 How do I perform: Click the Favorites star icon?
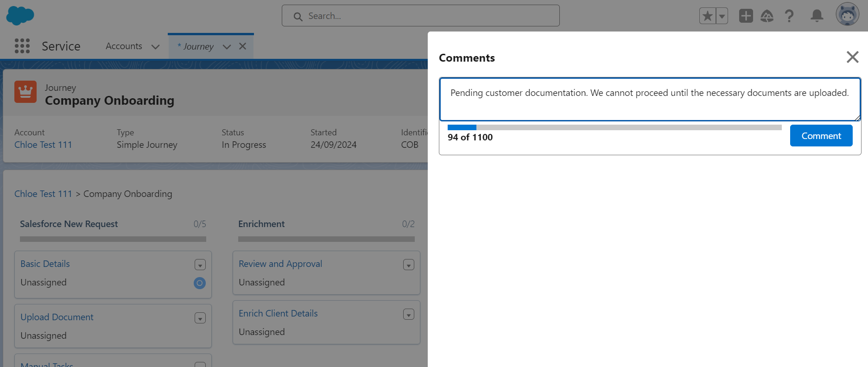point(707,16)
